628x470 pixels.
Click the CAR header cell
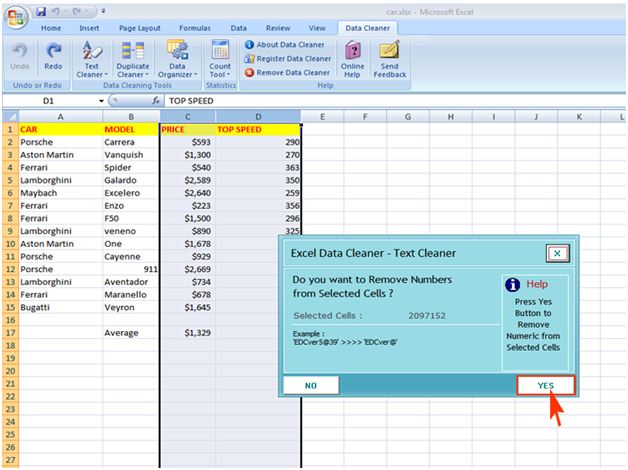(60, 129)
